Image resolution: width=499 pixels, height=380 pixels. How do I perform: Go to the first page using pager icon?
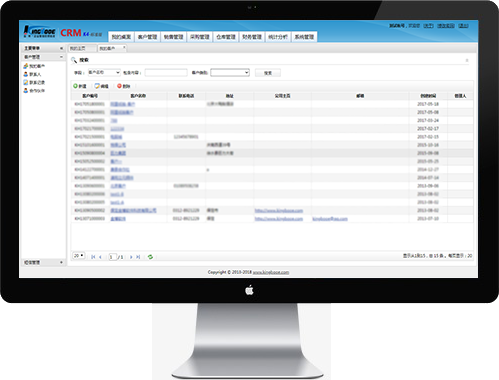point(93,257)
